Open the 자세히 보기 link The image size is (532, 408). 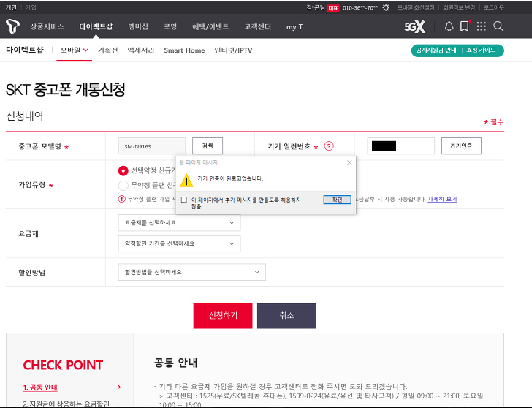(x=442, y=199)
